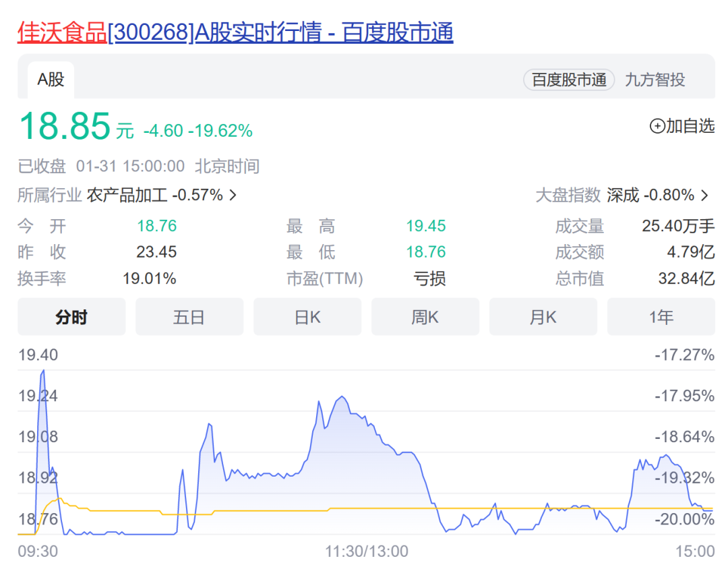
Task: Select the 五日 chart tab
Action: [189, 317]
